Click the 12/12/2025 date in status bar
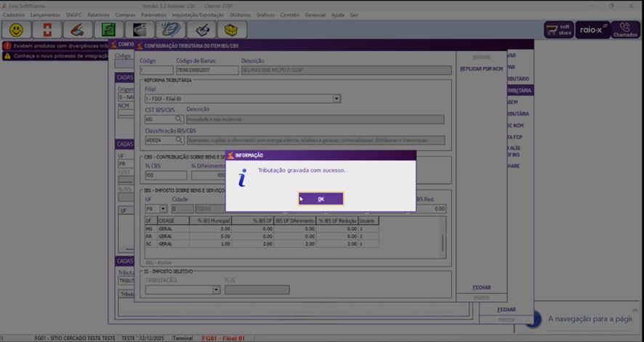The height and width of the screenshot is (342, 644). (x=152, y=338)
